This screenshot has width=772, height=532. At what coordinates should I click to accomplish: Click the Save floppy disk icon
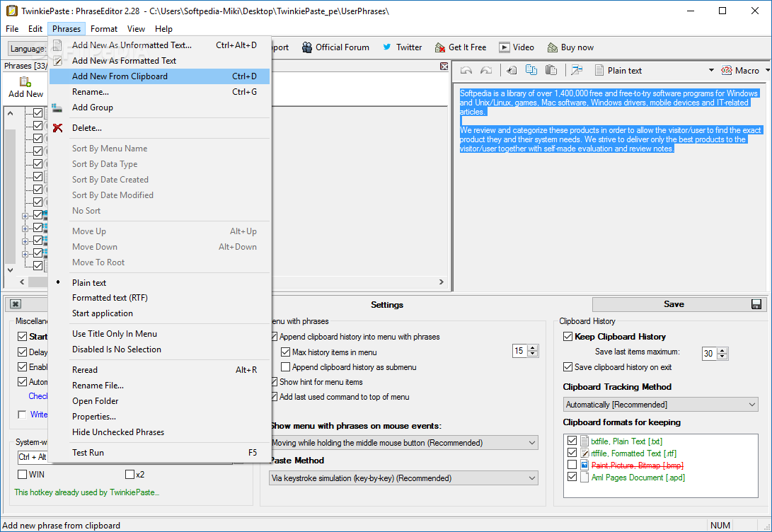pyautogui.click(x=756, y=304)
